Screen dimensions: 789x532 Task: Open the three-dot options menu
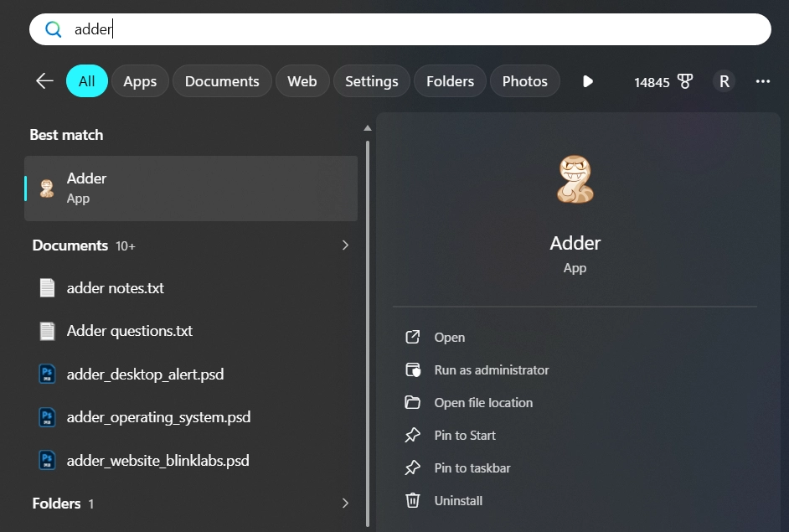(x=763, y=81)
